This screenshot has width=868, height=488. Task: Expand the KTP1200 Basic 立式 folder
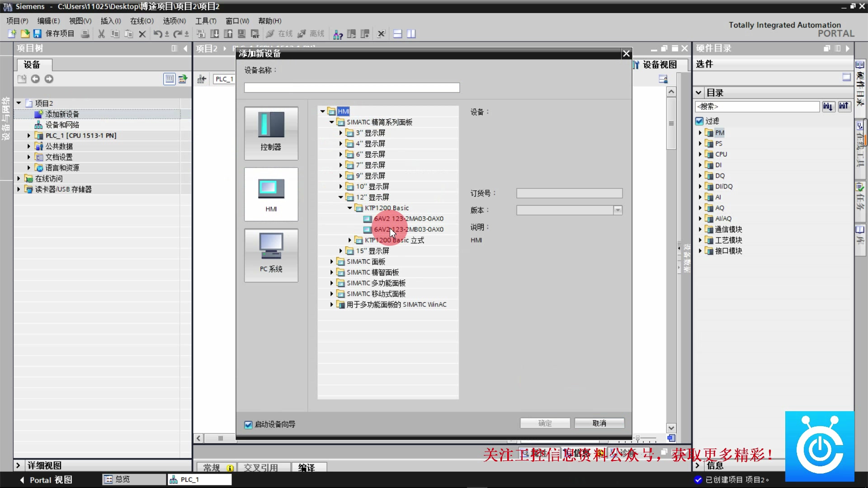[349, 240]
